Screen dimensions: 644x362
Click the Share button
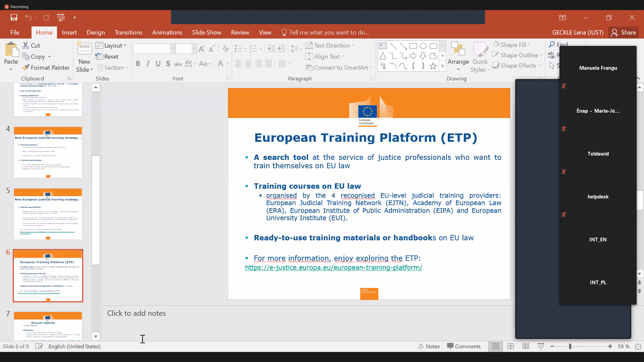click(624, 33)
